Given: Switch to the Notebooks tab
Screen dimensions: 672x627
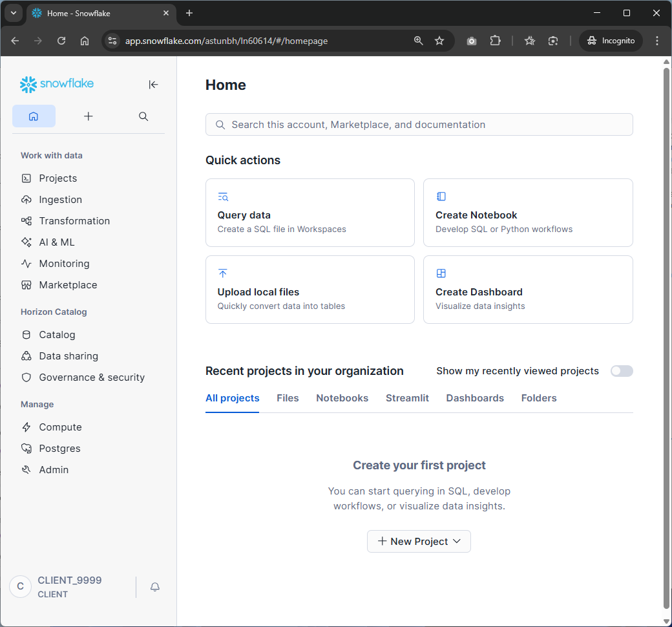Looking at the screenshot, I should click(x=342, y=398).
